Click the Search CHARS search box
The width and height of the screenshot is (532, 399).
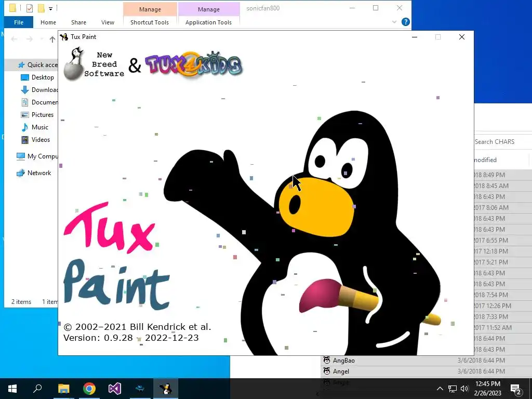(x=503, y=142)
